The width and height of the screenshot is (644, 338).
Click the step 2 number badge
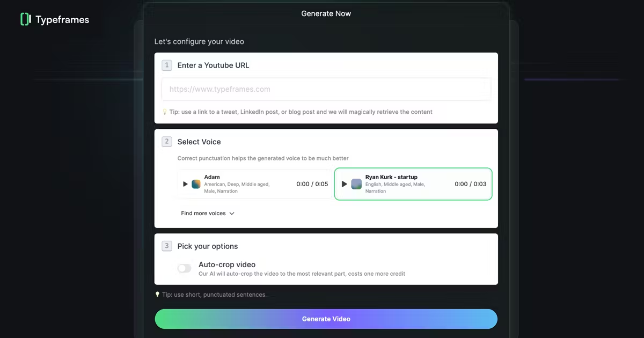point(167,142)
